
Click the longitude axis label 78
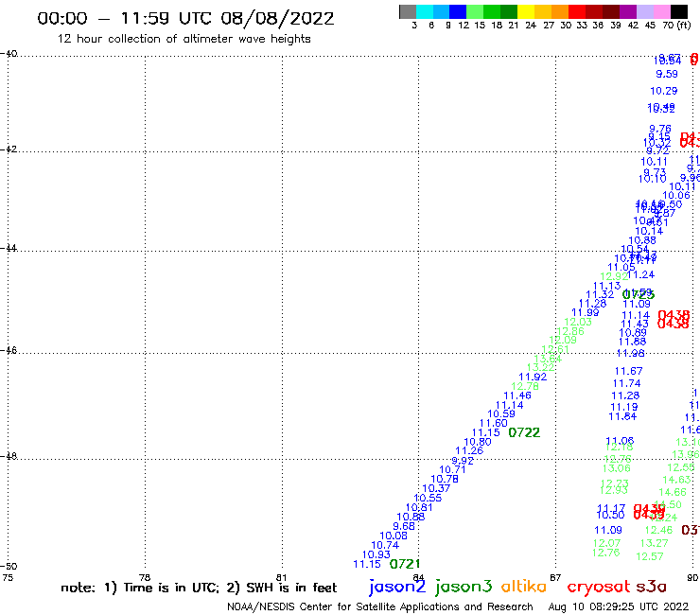coord(145,577)
